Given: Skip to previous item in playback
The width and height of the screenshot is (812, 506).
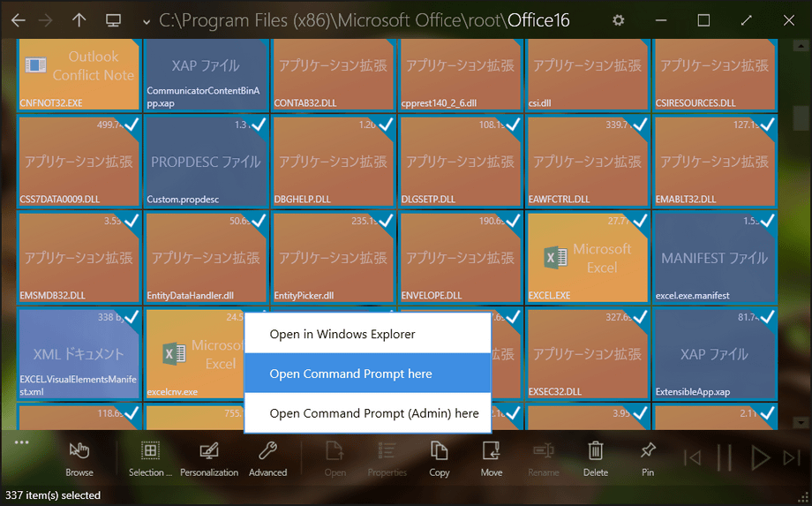Looking at the screenshot, I should (692, 457).
